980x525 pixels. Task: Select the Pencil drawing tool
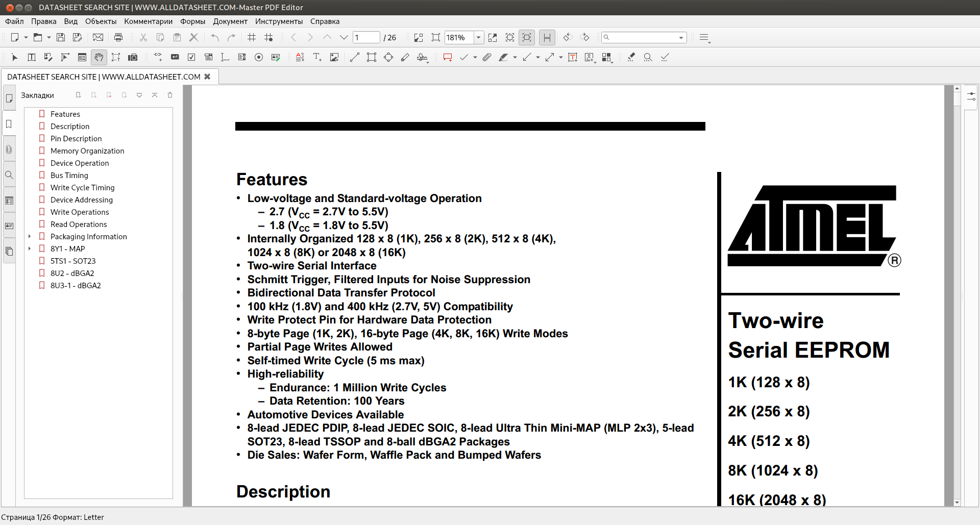pyautogui.click(x=405, y=58)
